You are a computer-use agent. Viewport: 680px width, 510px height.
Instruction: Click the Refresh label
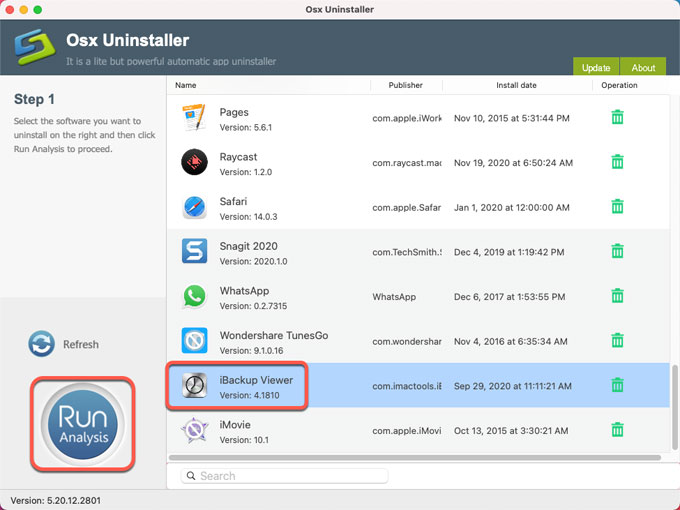81,344
